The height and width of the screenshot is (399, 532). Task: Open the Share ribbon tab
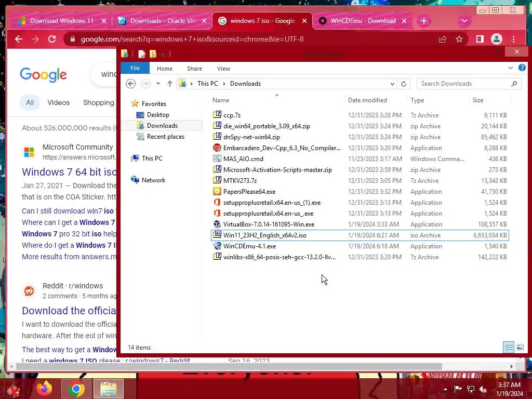(194, 69)
